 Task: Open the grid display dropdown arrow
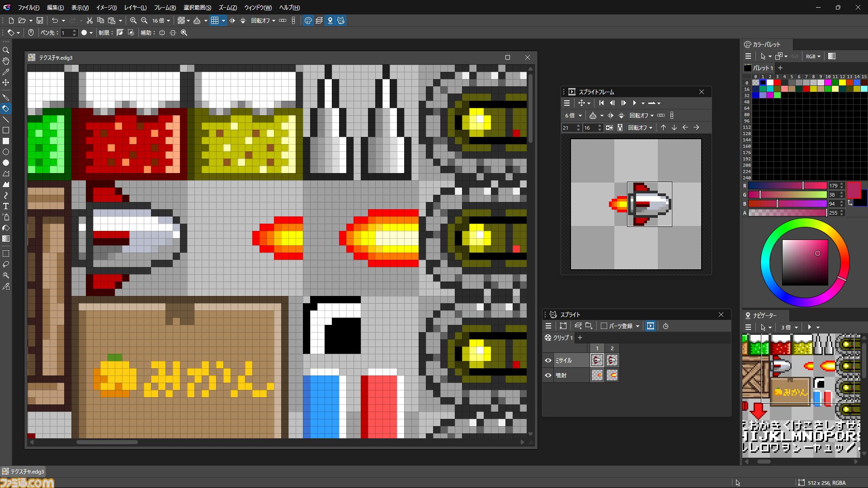[x=223, y=20]
